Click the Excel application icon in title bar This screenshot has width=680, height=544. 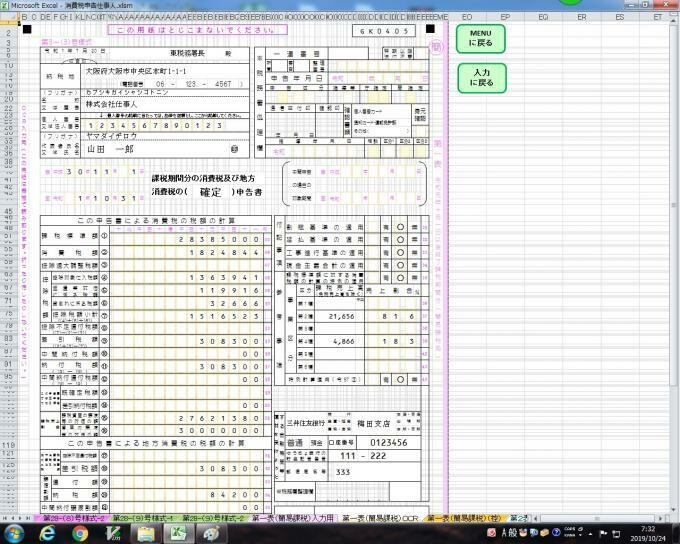coord(6,5)
